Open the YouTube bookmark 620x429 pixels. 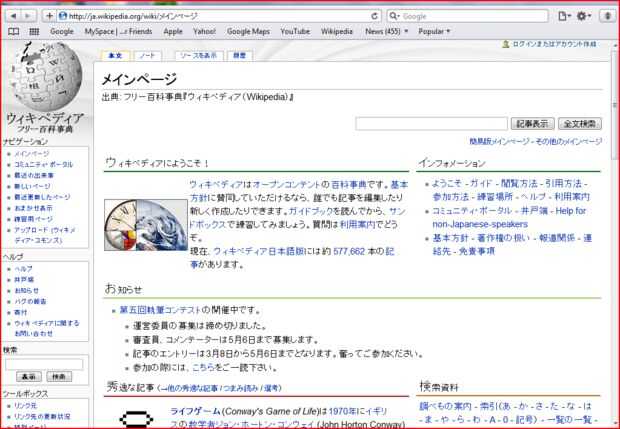(x=295, y=31)
